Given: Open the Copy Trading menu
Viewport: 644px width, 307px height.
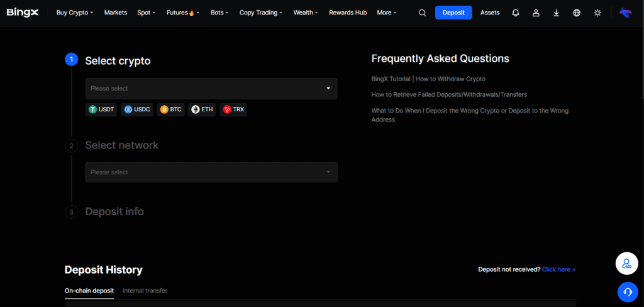Looking at the screenshot, I should 261,13.
